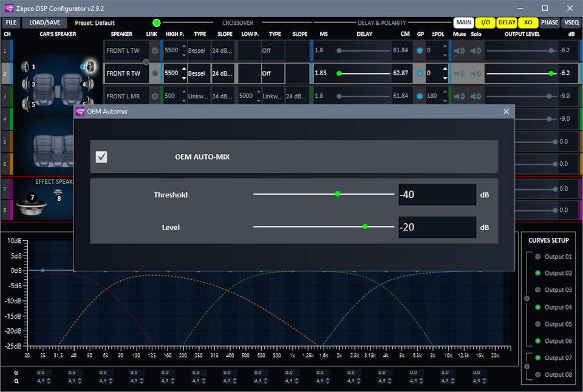583x392 pixels.
Task: Solo the FRONT R TW channel
Action: [476, 73]
